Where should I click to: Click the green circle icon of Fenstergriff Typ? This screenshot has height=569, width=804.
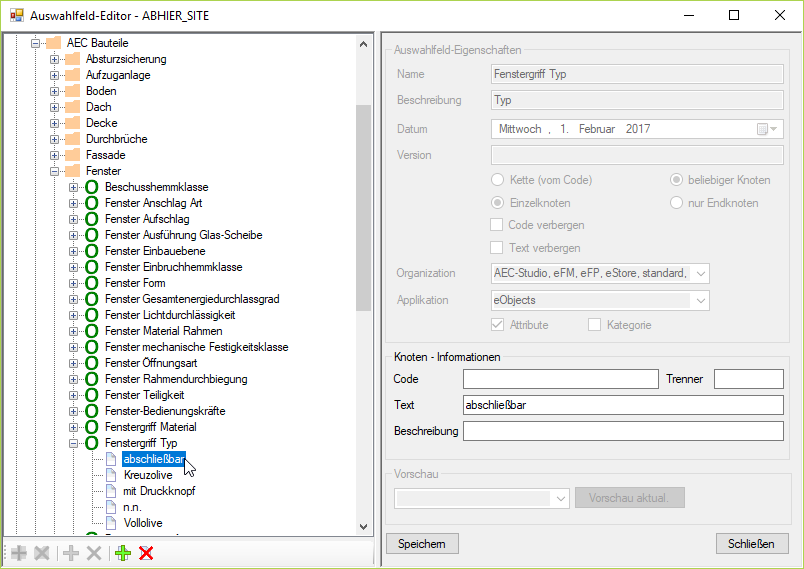[91, 443]
